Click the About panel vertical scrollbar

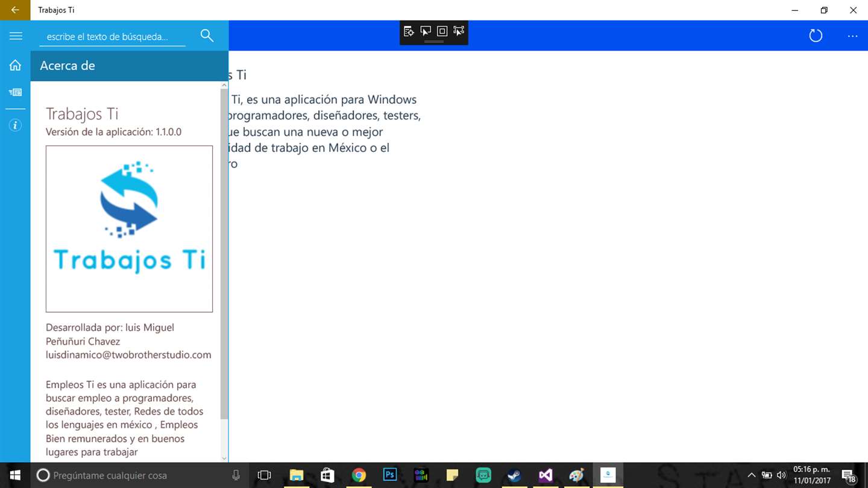[x=224, y=253]
